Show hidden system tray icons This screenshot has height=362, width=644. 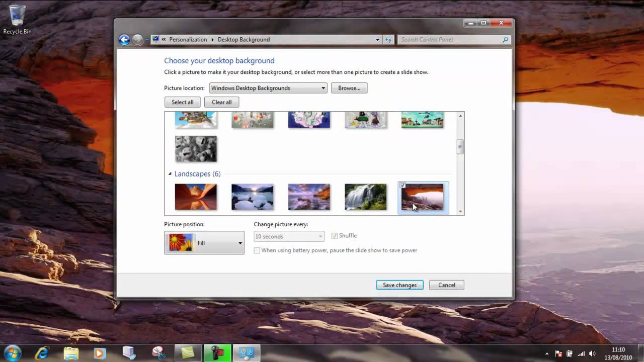coord(547,353)
